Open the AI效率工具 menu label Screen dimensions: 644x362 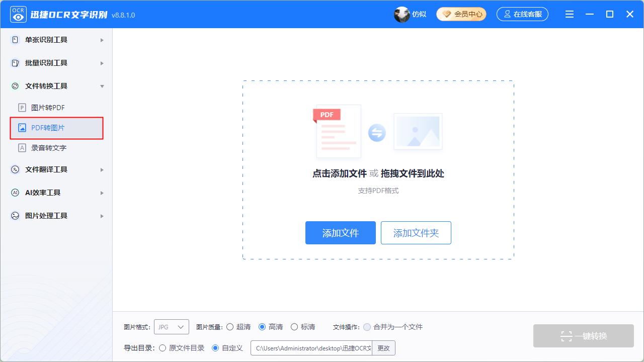[x=43, y=193]
